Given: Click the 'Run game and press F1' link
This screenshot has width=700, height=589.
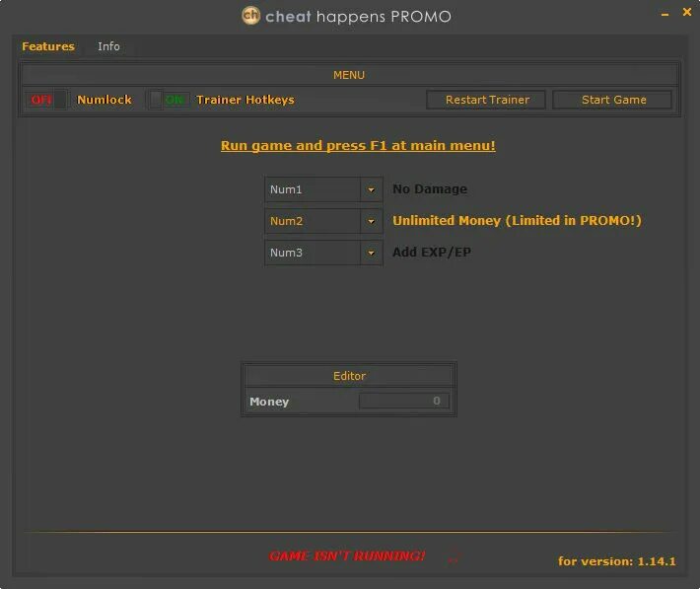Looking at the screenshot, I should tap(358, 146).
